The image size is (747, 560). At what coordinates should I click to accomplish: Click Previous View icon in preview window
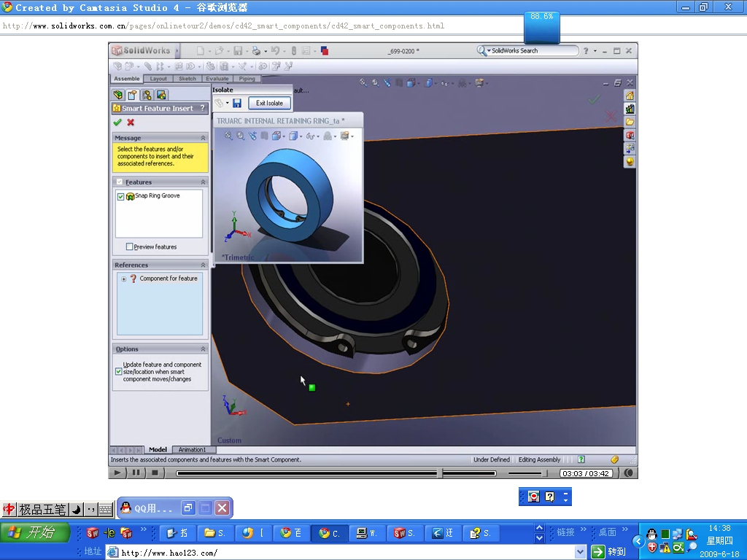coord(252,136)
